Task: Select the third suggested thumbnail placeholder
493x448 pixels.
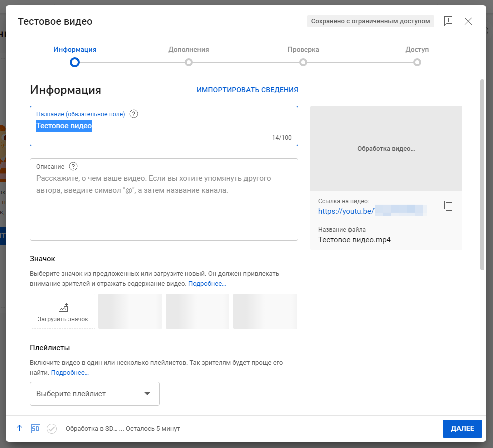Action: 265,311
